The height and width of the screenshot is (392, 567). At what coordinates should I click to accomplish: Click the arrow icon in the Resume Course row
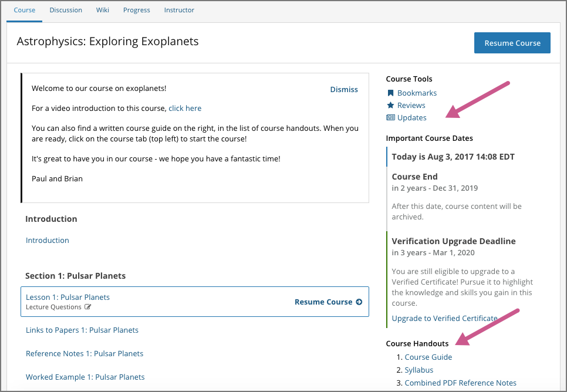[358, 302]
